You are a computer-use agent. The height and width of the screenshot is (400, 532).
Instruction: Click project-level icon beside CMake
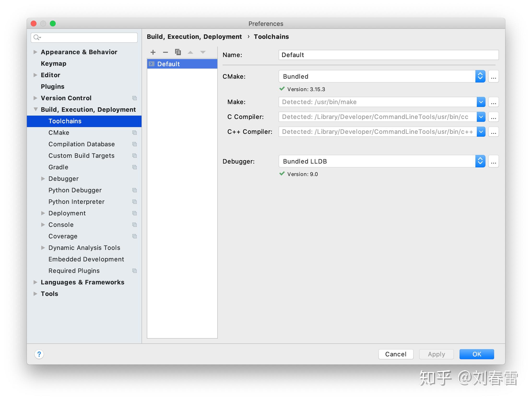click(x=135, y=133)
